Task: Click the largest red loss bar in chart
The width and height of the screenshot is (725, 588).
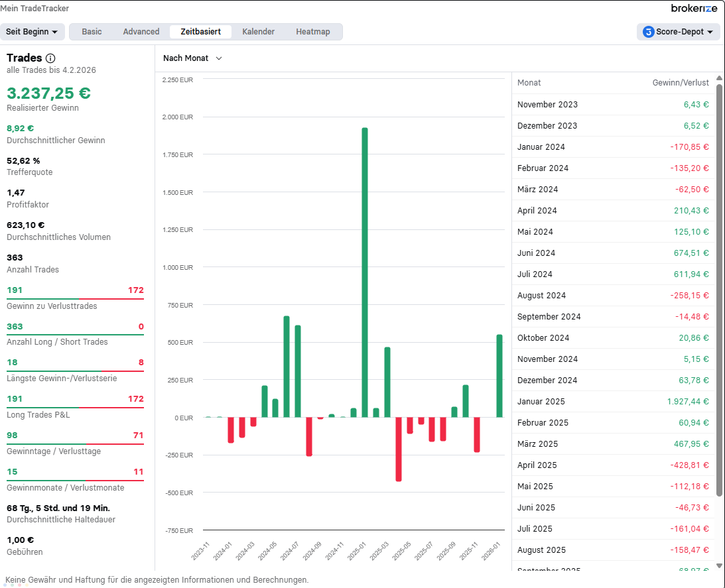Action: [399, 449]
